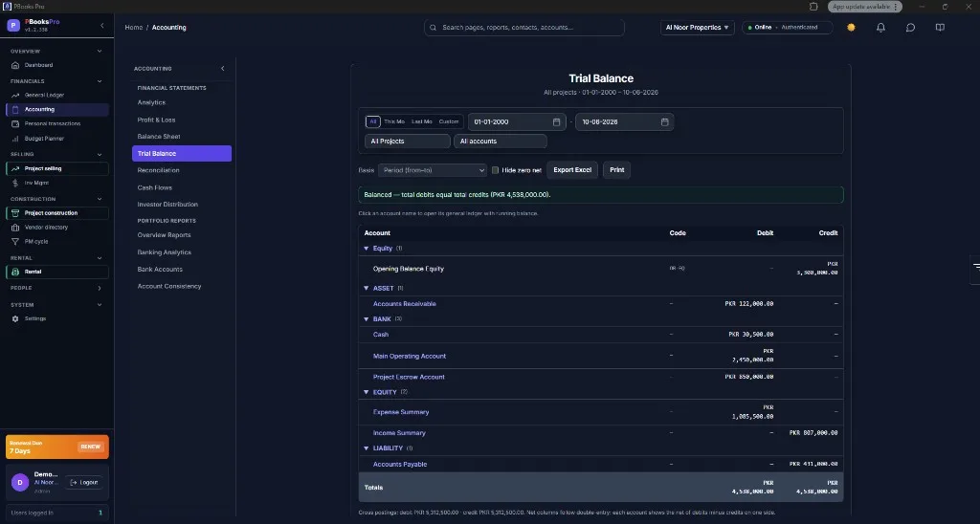980x524 pixels.
Task: Open Accounts Receivable ledger link
Action: click(405, 304)
